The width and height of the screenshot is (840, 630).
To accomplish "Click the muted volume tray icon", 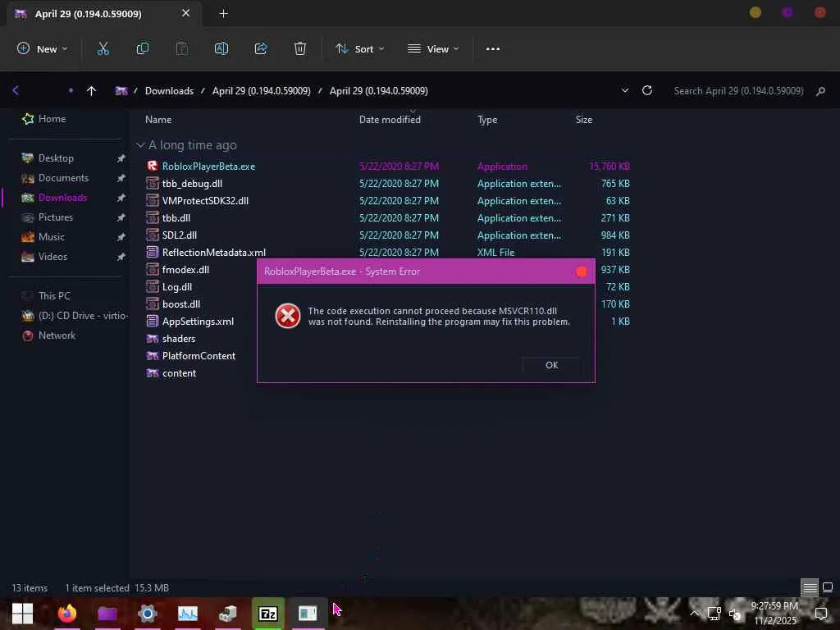I will coord(735,614).
